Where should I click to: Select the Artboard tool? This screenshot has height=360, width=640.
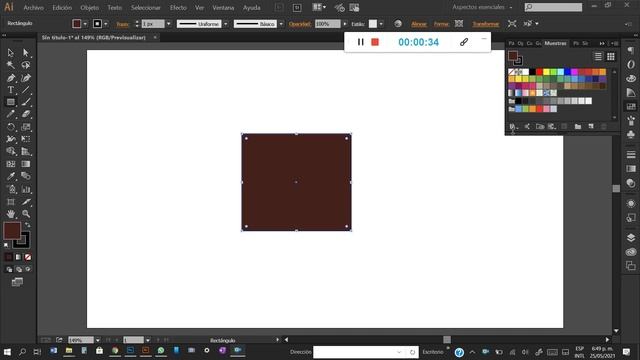(x=11, y=202)
